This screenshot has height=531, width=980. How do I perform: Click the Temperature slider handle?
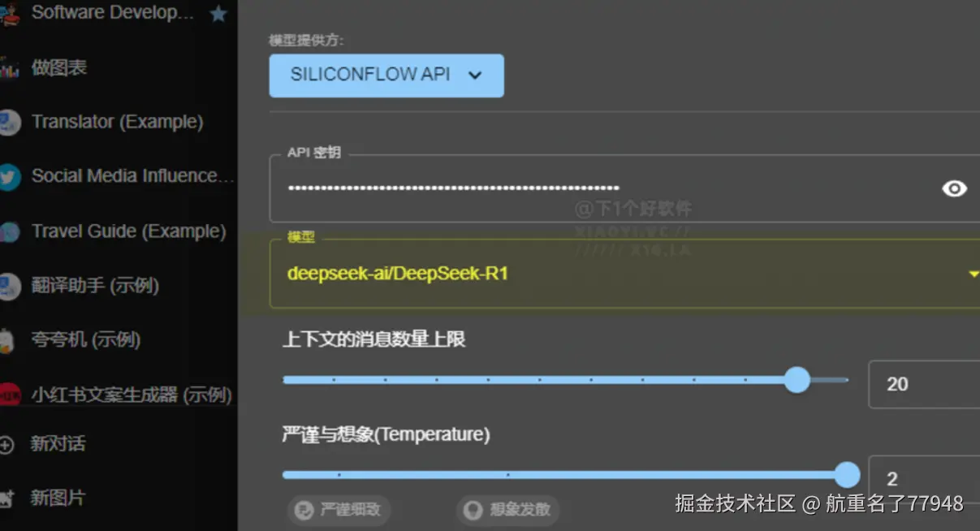point(847,474)
